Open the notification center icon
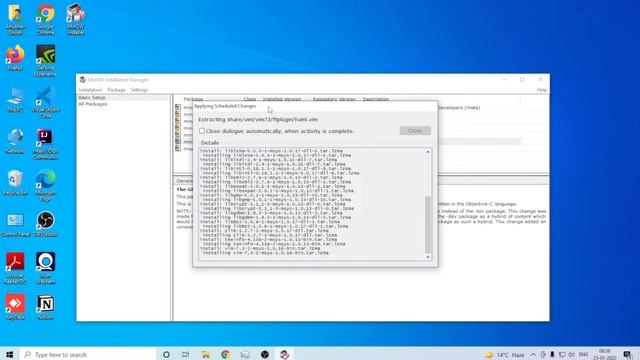The image size is (640, 360). pos(628,355)
